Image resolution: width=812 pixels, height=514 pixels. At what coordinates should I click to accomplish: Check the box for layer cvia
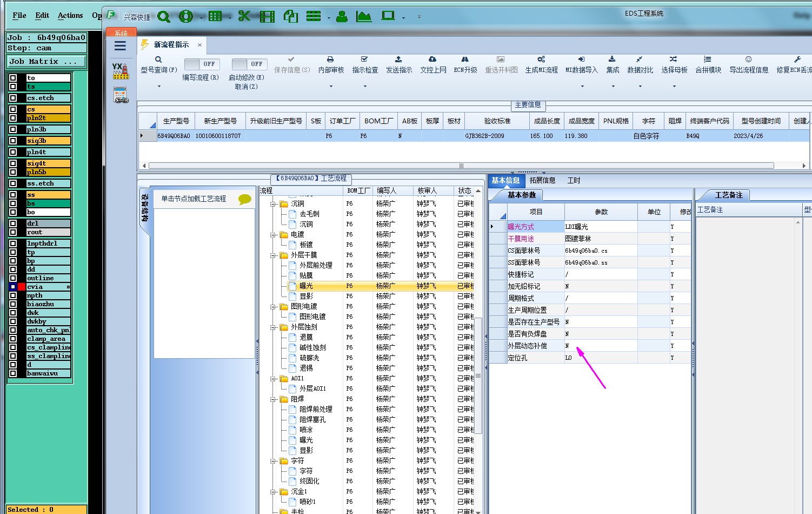(x=13, y=287)
